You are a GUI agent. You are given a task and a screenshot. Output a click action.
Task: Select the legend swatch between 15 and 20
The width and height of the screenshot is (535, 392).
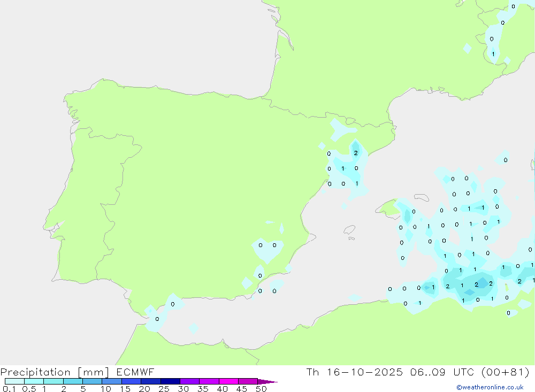pyautogui.click(x=132, y=381)
